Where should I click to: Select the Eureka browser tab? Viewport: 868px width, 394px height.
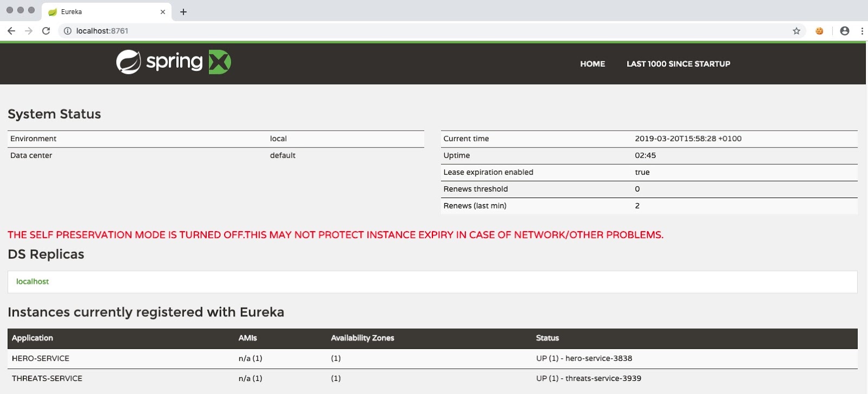[x=107, y=12]
